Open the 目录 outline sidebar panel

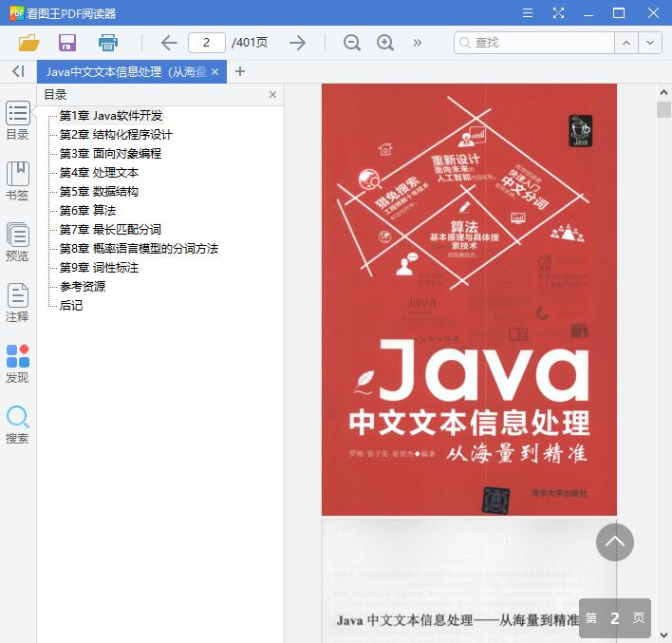18,121
